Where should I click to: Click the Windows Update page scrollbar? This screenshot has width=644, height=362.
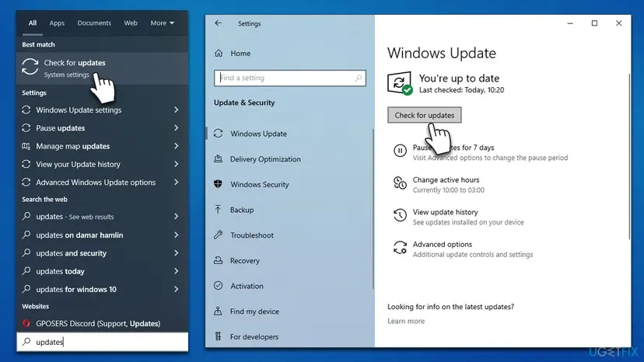[628, 156]
